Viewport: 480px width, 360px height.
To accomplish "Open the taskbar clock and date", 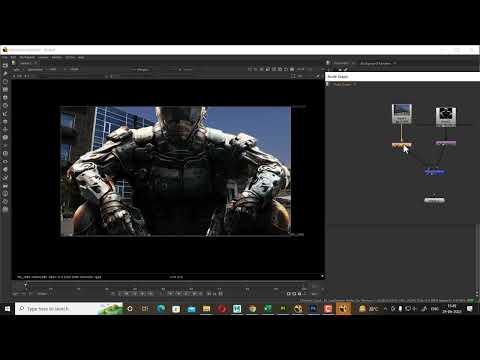I will point(452,309).
